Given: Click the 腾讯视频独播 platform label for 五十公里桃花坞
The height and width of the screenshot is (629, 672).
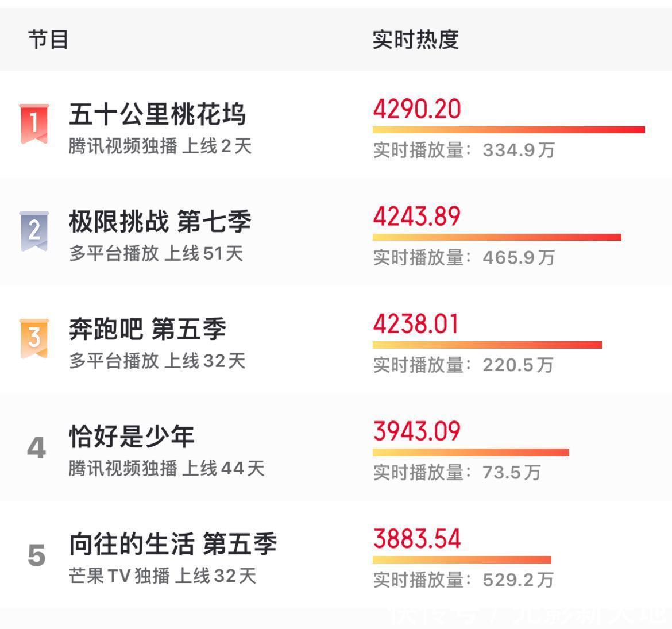Looking at the screenshot, I should 121,146.
